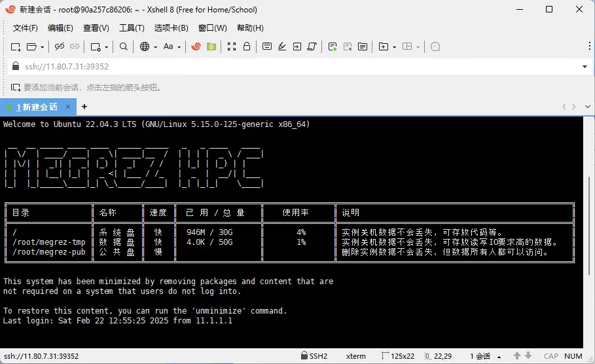Click the fullscreen toggle icon

(231, 46)
